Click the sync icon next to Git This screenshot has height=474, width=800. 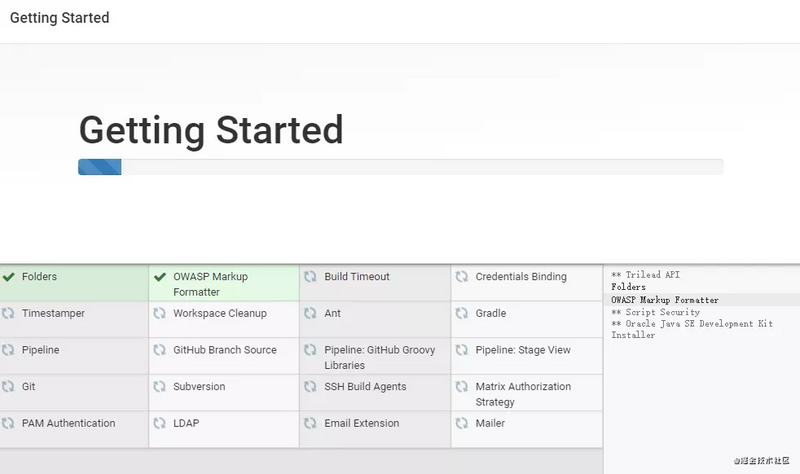pyautogui.click(x=9, y=387)
